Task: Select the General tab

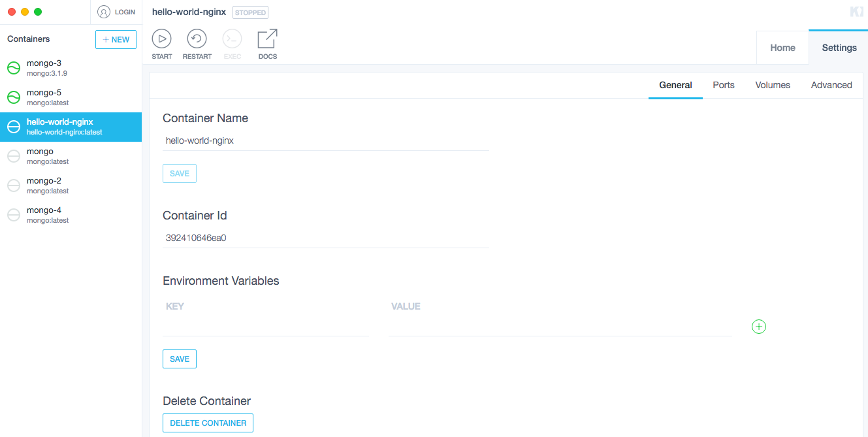Action: 675,85
